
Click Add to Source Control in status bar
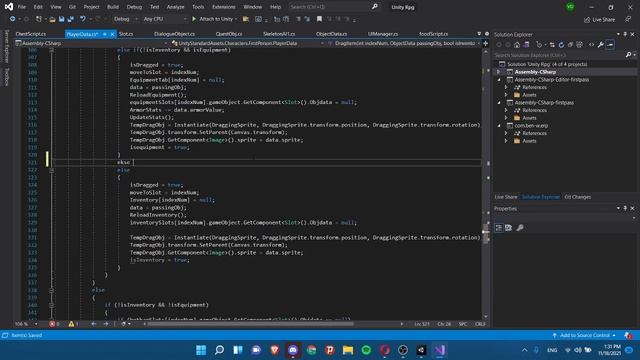584,335
